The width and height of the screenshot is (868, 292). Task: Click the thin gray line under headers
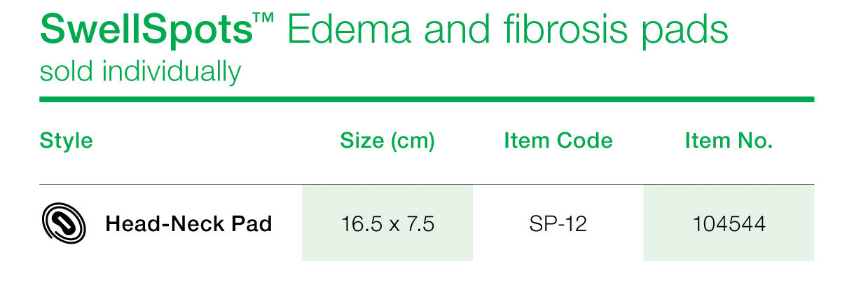427,185
